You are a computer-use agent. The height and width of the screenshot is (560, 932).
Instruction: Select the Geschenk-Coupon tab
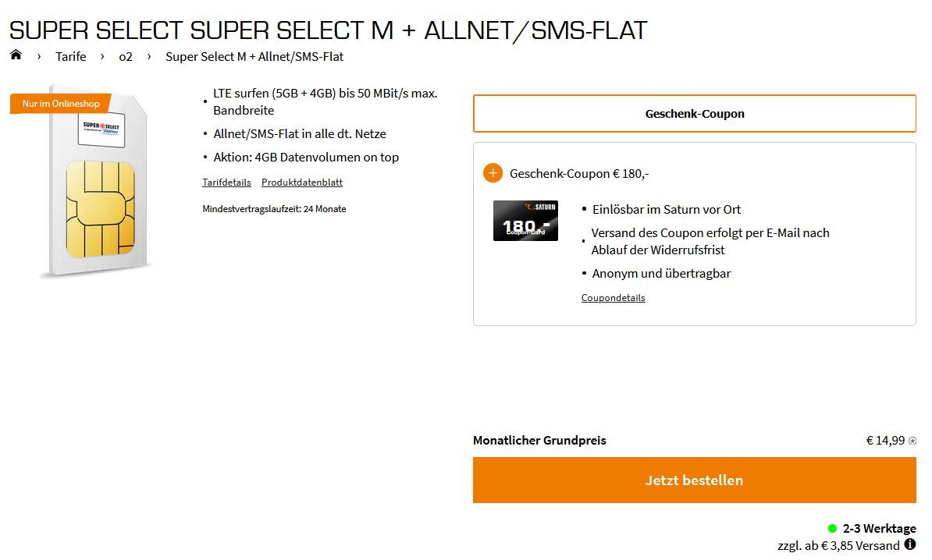(x=694, y=113)
